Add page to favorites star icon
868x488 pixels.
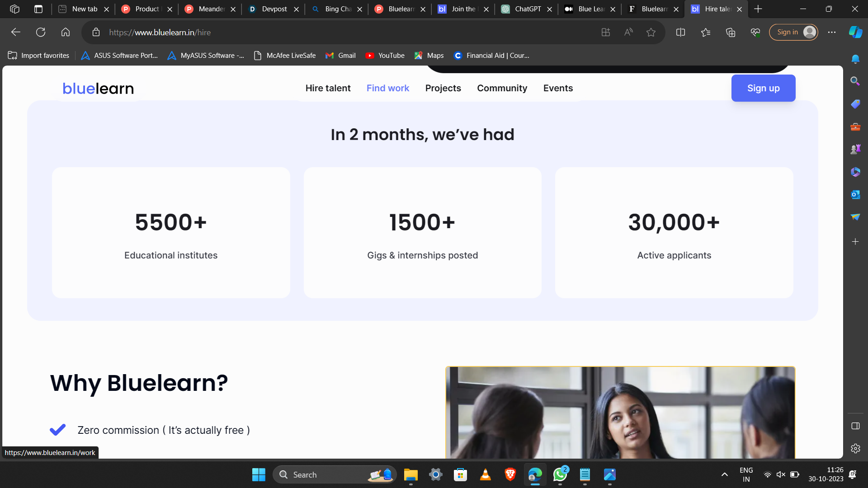click(x=651, y=32)
